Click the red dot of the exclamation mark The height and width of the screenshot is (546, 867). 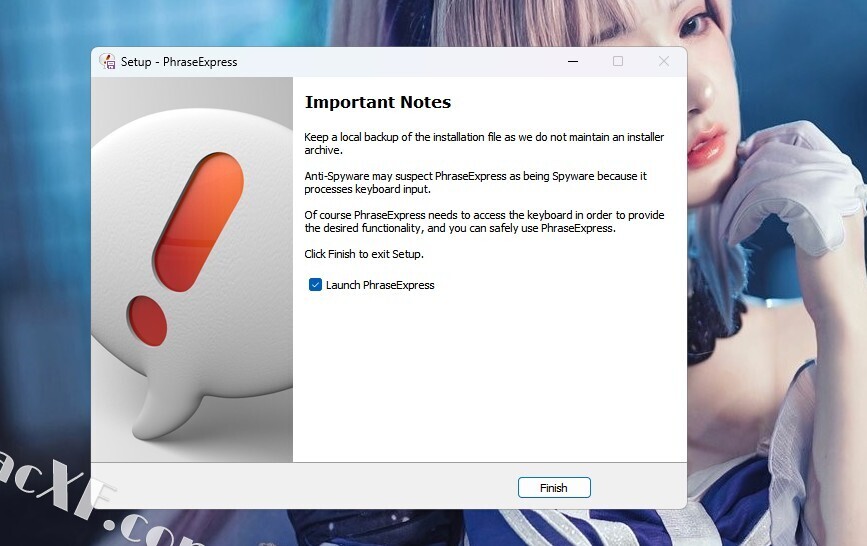point(147,321)
